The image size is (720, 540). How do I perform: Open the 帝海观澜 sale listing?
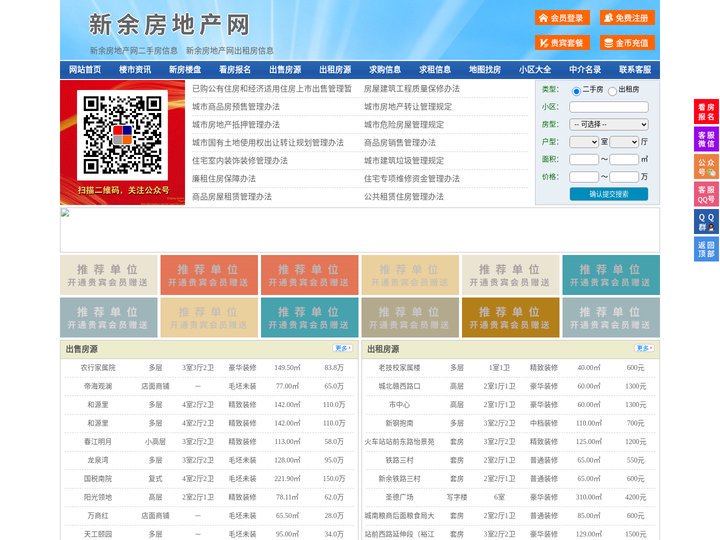click(x=98, y=386)
